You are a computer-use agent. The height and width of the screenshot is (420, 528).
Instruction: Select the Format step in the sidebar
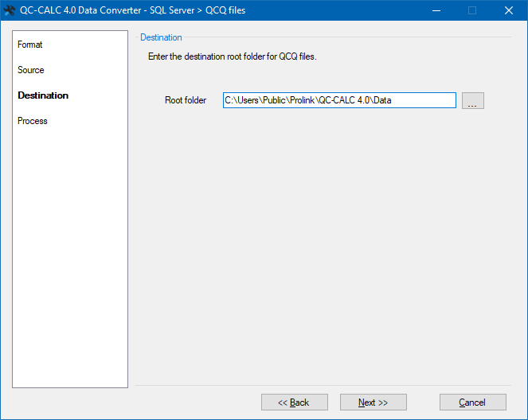point(30,45)
